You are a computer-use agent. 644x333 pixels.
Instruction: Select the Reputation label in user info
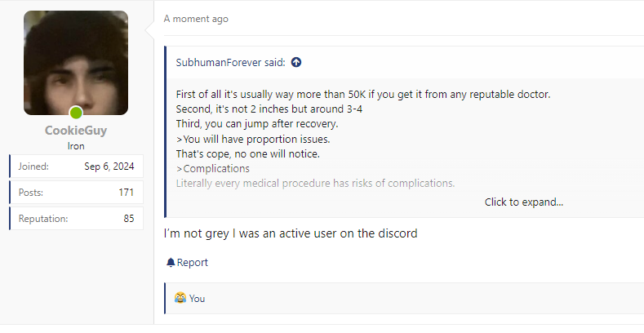[43, 219]
